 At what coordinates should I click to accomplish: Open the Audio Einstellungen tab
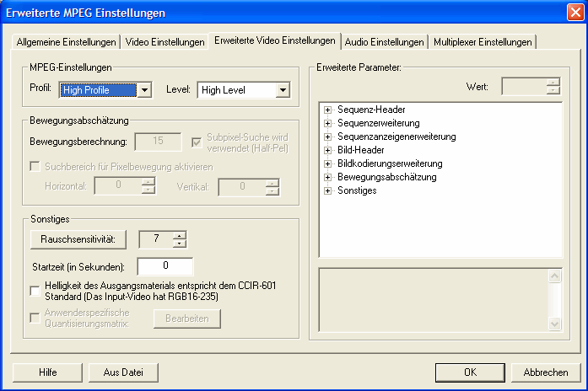384,42
